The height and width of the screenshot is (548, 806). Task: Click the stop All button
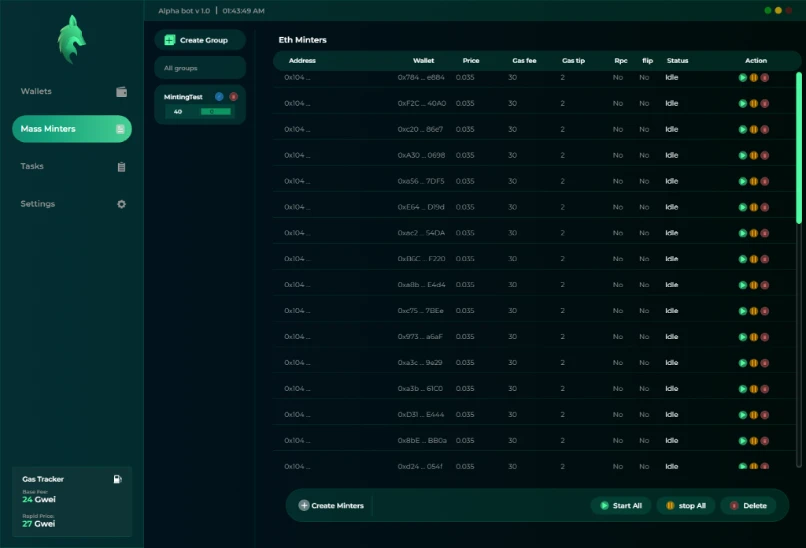(686, 506)
